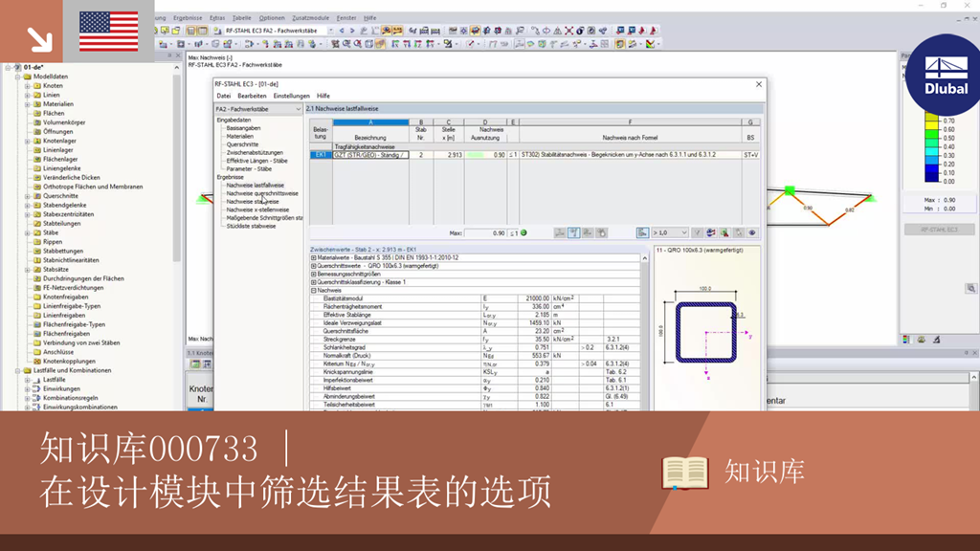Click the Excel export icon in the dialog toolbar
The width and height of the screenshot is (980, 551).
tap(724, 233)
